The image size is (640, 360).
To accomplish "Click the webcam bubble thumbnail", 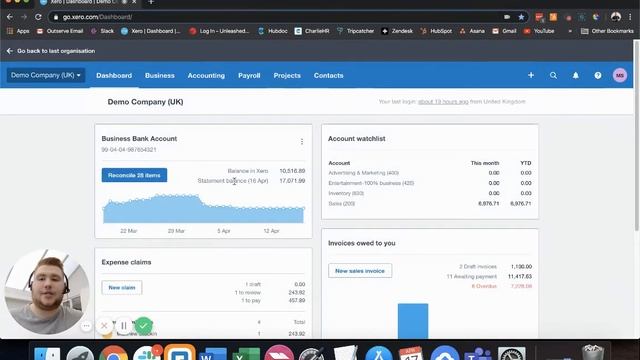I will [x=47, y=292].
